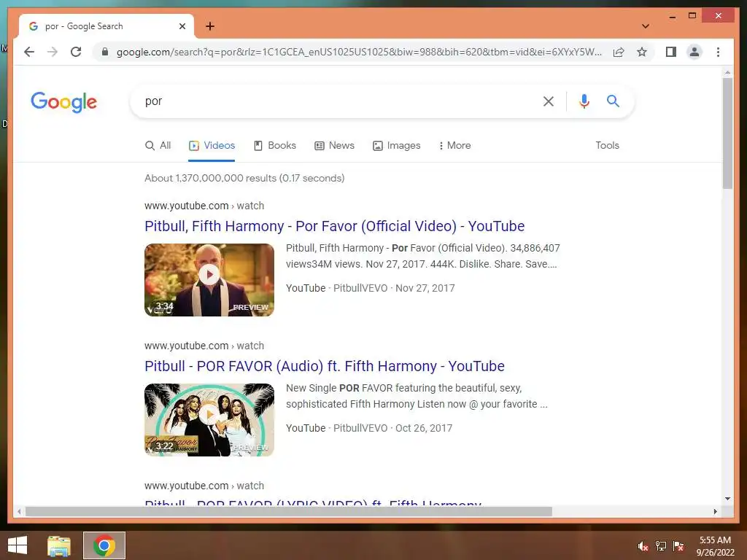Switch to the Books tab
This screenshot has width=747, height=560.
pyautogui.click(x=274, y=145)
